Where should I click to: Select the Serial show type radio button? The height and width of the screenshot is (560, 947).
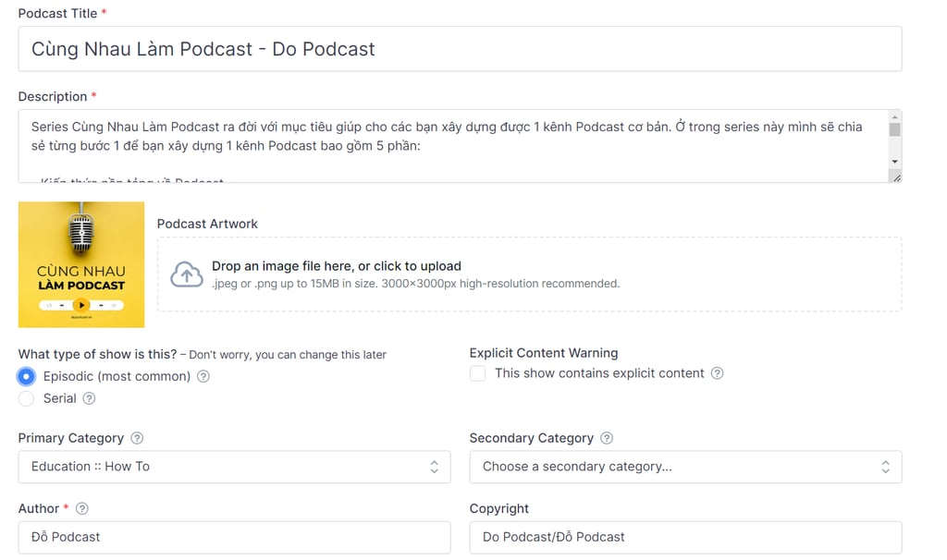click(26, 398)
